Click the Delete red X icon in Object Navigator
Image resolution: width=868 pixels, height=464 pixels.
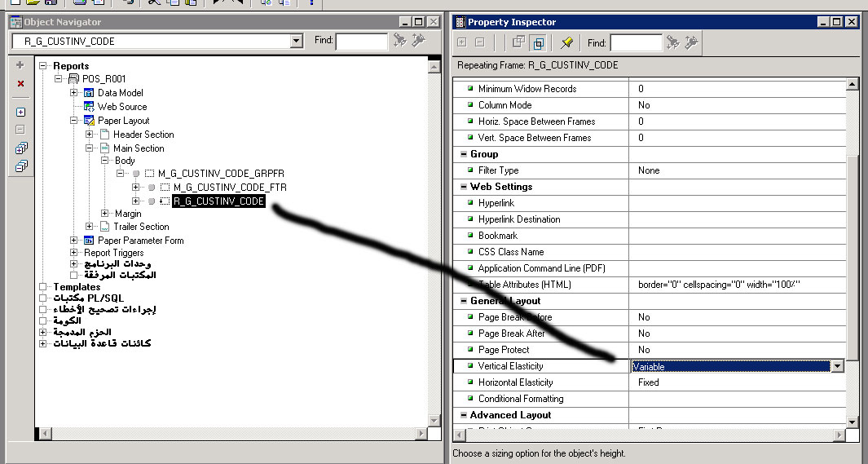click(x=20, y=84)
